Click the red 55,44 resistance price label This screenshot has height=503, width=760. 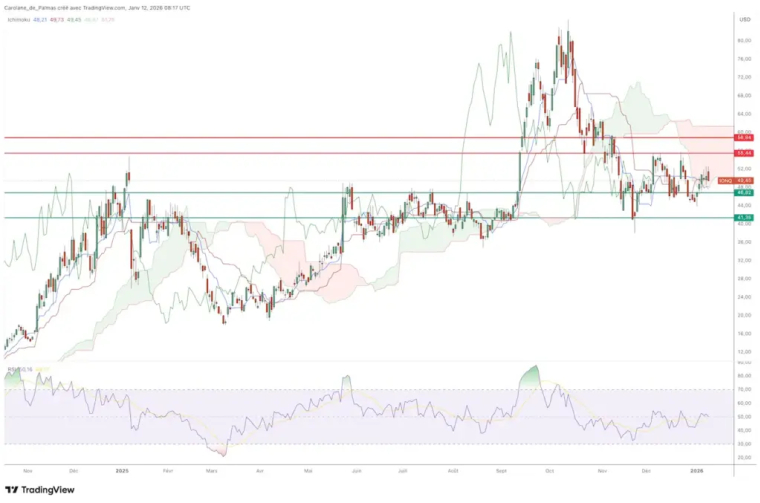click(x=744, y=153)
